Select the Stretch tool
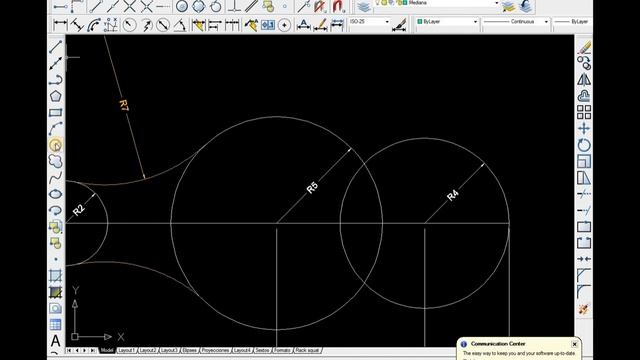The image size is (640, 360). coord(584,178)
